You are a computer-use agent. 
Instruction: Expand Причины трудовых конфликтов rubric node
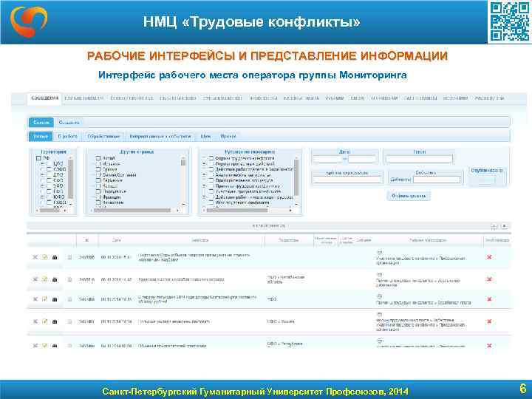point(204,186)
